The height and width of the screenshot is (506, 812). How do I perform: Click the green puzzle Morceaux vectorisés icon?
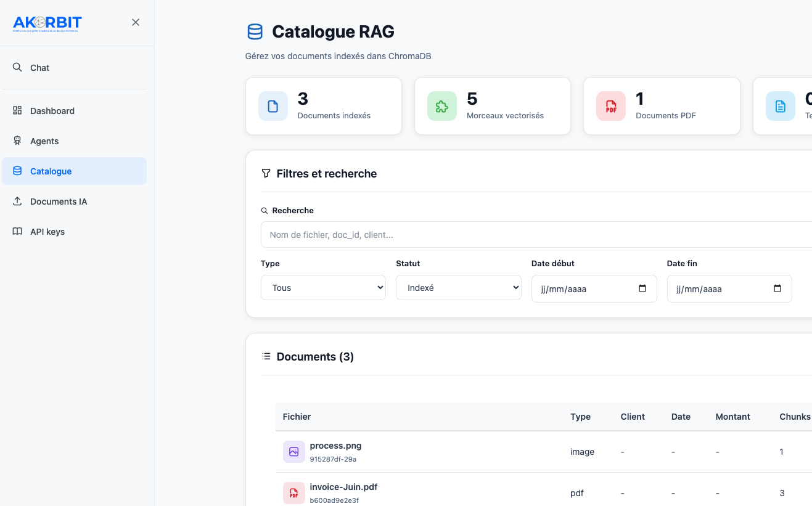coord(441,106)
